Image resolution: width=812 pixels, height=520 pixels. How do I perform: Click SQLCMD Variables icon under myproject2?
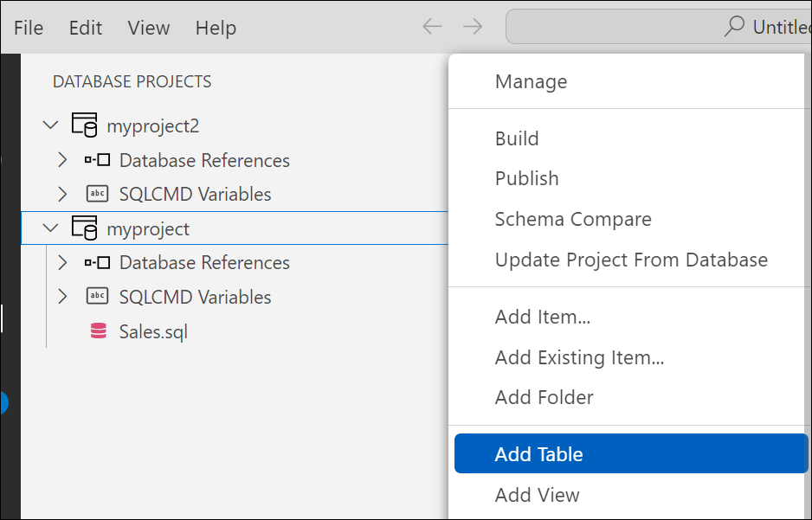[98, 194]
